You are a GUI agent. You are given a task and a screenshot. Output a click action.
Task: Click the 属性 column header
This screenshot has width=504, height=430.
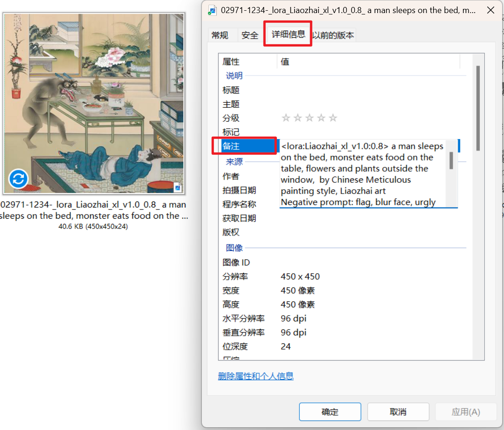(x=231, y=62)
